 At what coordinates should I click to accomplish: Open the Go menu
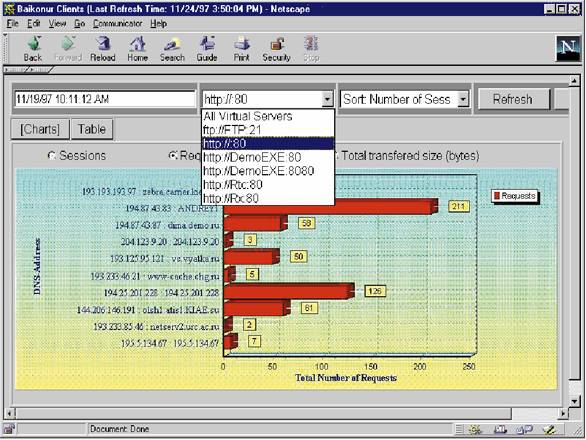80,24
